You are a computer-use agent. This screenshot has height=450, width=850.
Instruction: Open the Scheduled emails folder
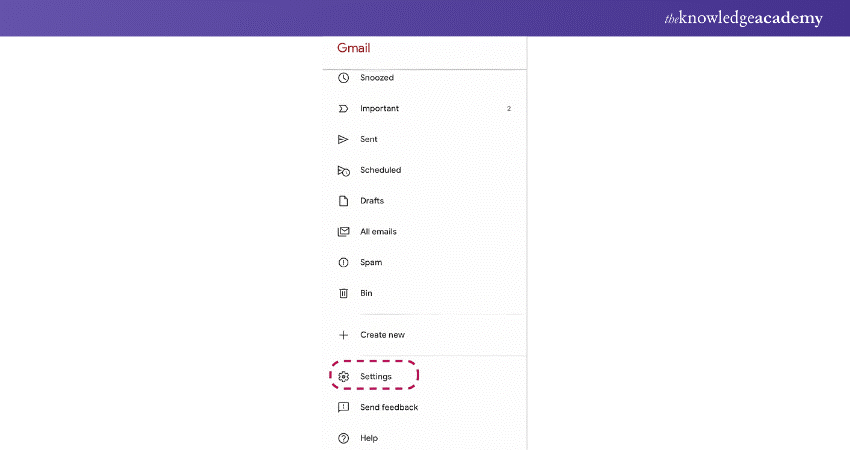381,170
